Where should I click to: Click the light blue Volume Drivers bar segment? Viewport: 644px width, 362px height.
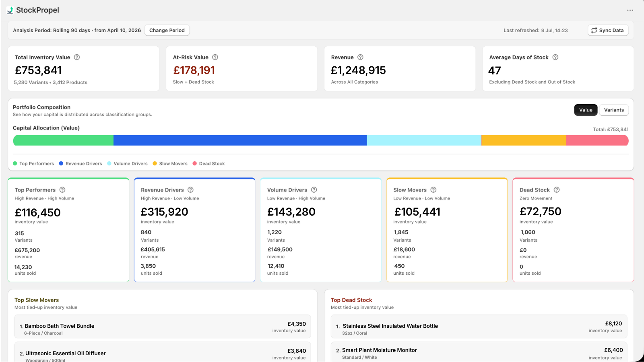[424, 140]
